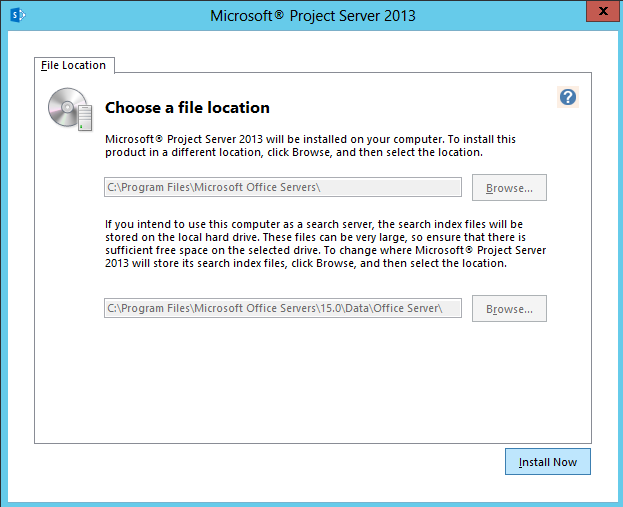The image size is (623, 507).
Task: Browse for the search index files location
Action: (x=509, y=309)
